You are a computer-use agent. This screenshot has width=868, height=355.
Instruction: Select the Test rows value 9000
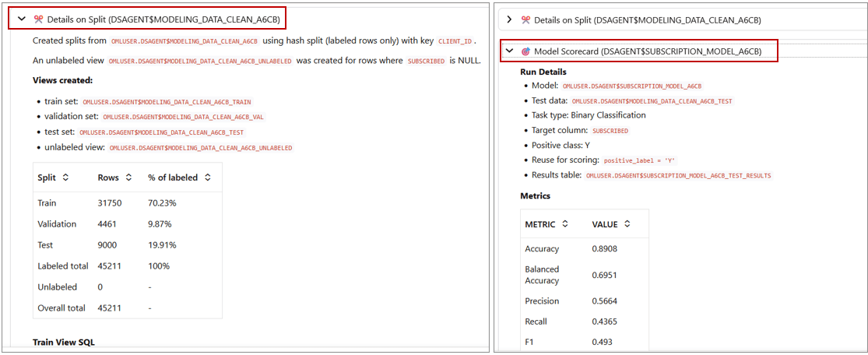(107, 244)
